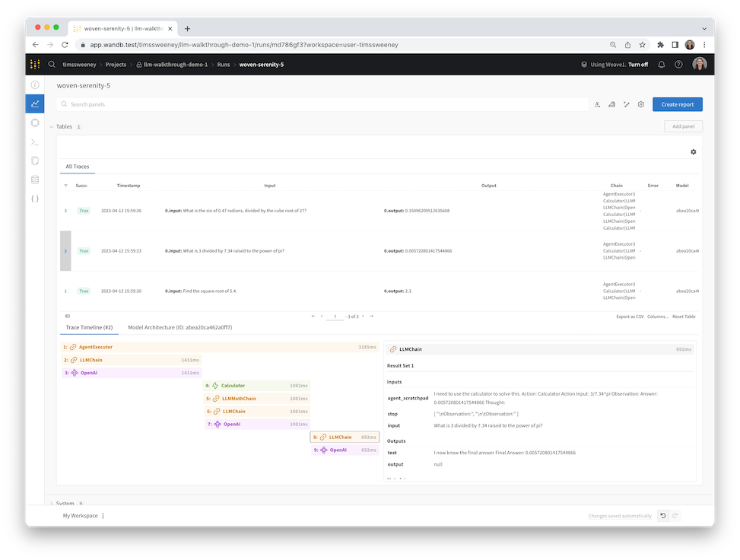
Task: Open workspace settings hexagon gear icon
Action: click(x=641, y=104)
